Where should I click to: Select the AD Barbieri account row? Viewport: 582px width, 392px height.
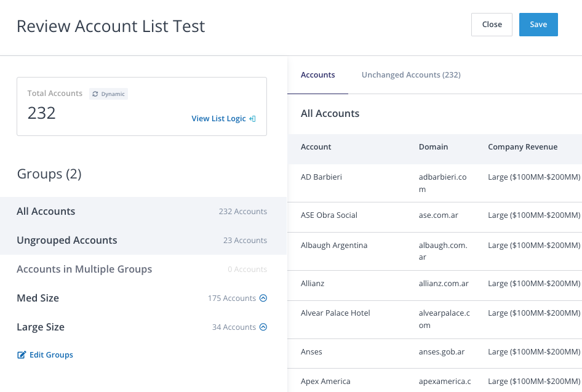point(321,177)
